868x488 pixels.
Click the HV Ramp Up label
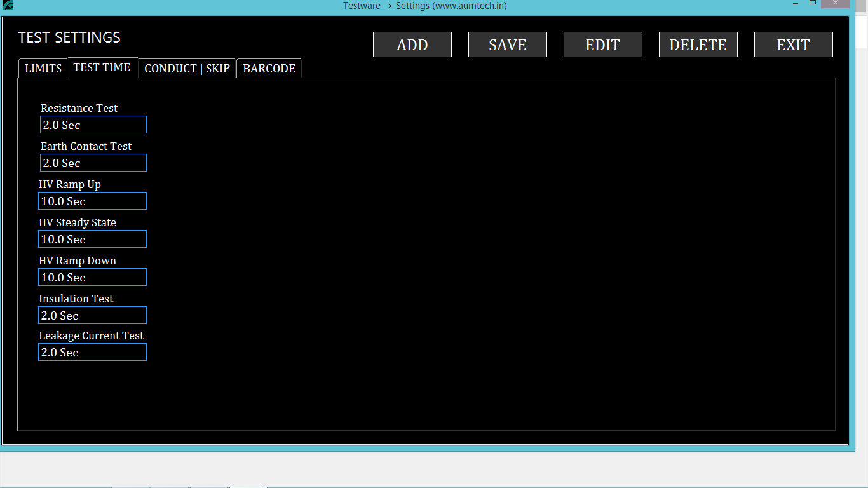click(x=70, y=184)
